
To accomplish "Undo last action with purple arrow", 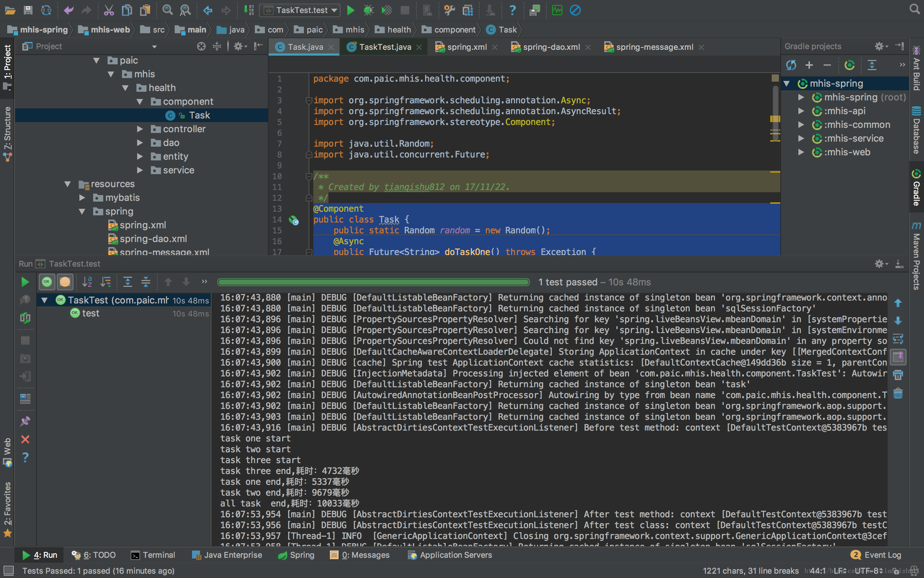I will tap(69, 10).
